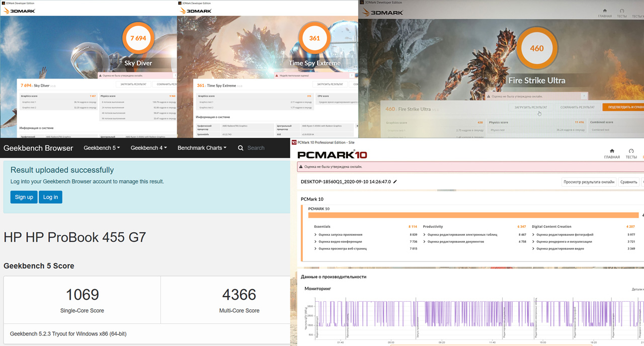Click the Essentials 8 114 score value

click(x=413, y=227)
